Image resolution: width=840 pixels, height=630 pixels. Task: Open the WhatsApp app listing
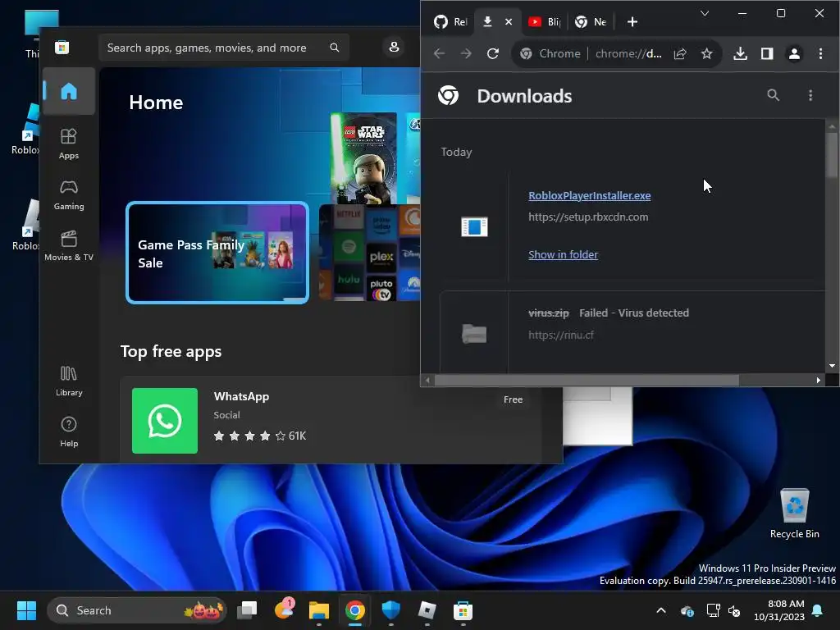pos(331,420)
